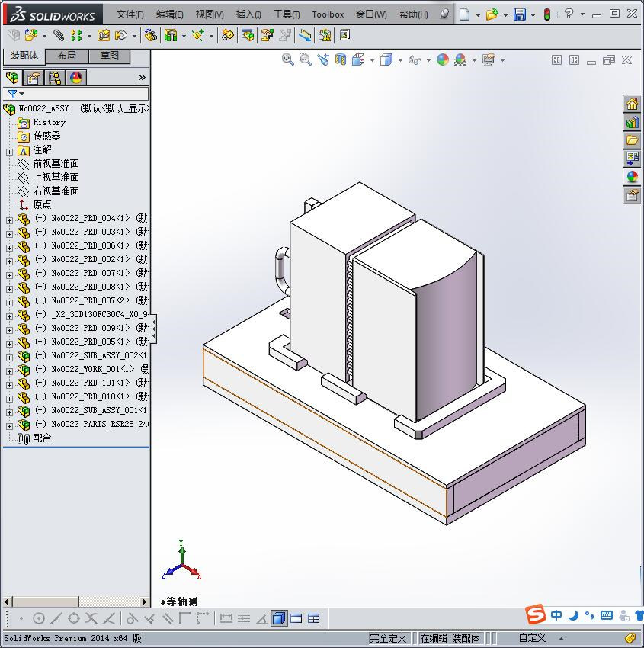Open the View Settings dropdown arrow
644x648 pixels.
[503, 60]
